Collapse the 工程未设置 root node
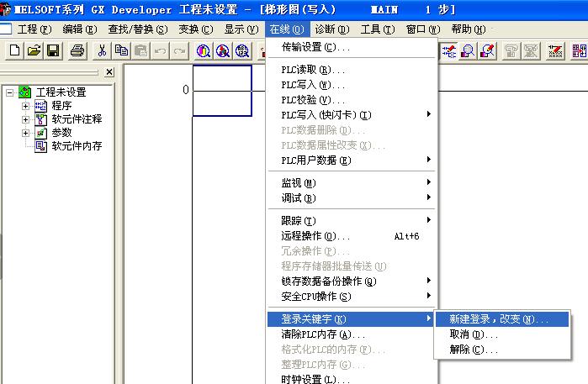 (9, 92)
